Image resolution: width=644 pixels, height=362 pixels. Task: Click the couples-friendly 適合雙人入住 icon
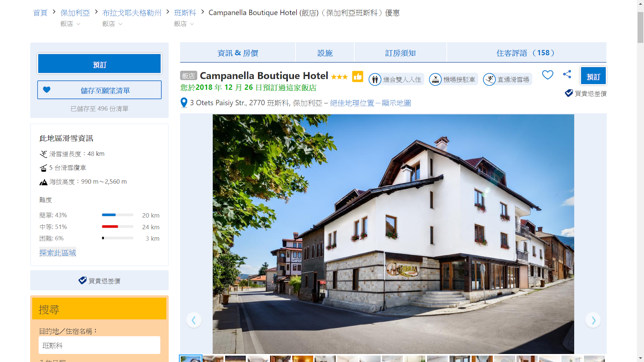click(375, 79)
